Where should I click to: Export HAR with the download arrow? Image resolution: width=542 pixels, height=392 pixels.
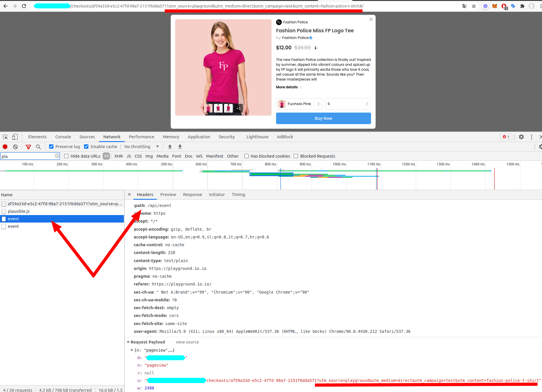click(180, 147)
